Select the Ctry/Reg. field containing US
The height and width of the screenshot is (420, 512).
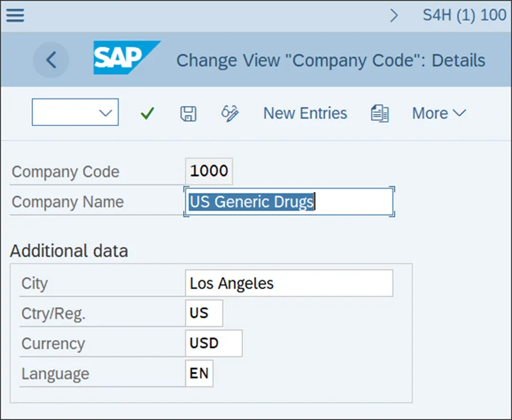tap(204, 313)
